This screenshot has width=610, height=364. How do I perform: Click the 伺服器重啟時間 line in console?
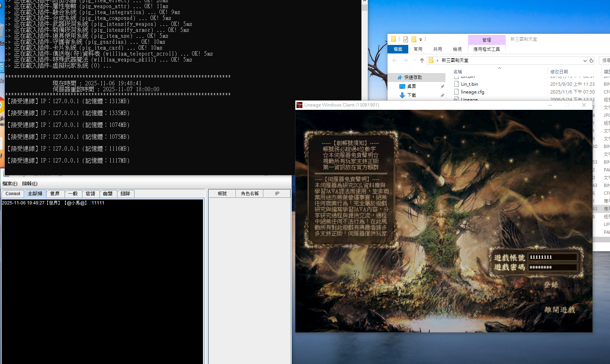coord(106,89)
